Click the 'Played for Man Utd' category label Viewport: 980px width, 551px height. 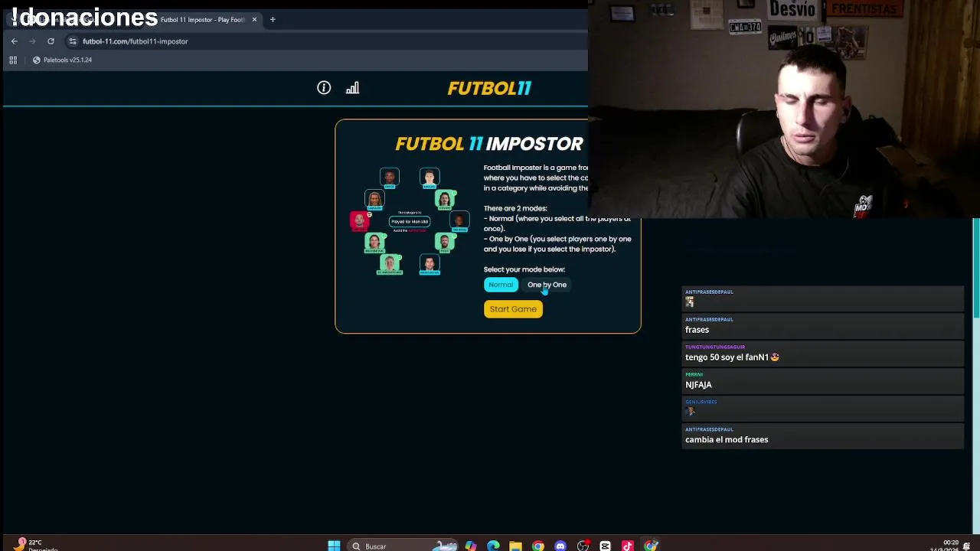pyautogui.click(x=410, y=221)
